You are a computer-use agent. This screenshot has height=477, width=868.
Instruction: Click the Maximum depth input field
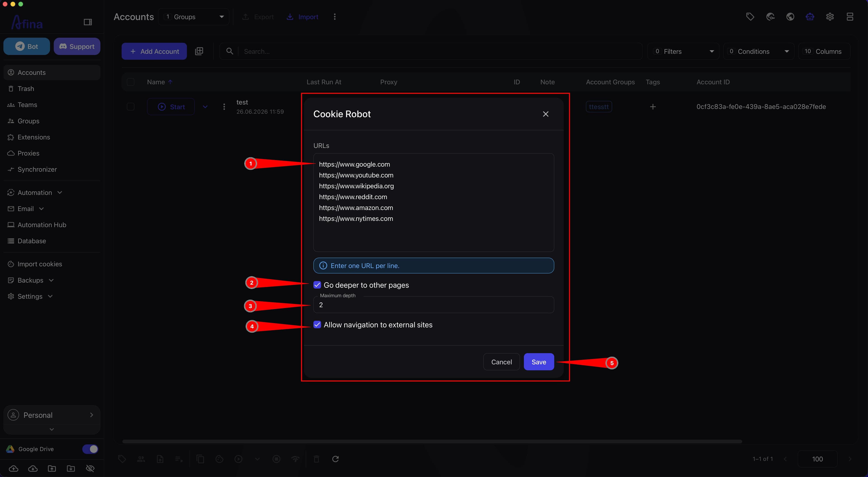click(x=434, y=305)
